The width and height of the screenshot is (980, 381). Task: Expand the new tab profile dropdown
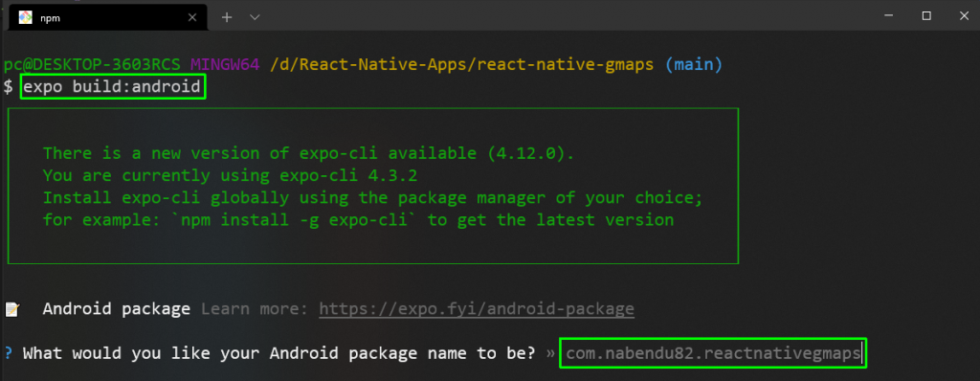(x=255, y=17)
